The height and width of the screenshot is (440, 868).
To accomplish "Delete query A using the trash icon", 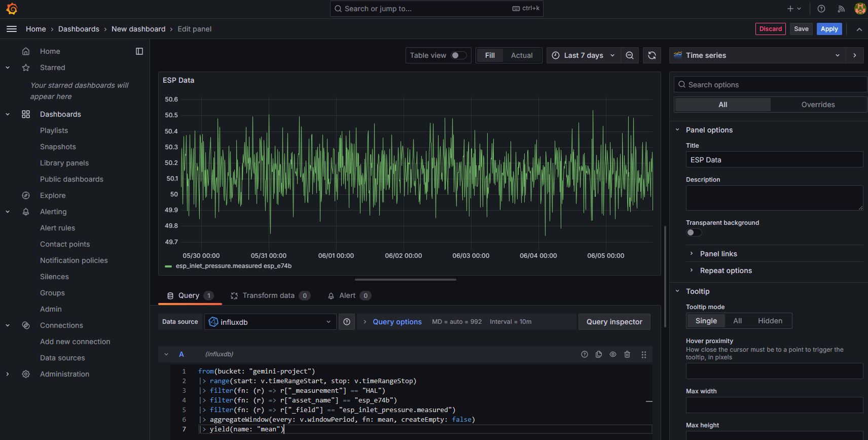I will coord(627,354).
